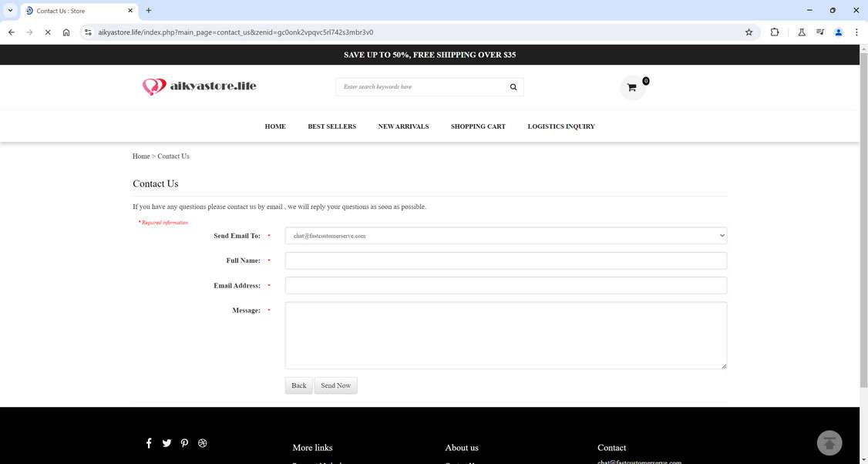The height and width of the screenshot is (464, 868).
Task: Open the Twitter icon in footer
Action: coord(167,443)
